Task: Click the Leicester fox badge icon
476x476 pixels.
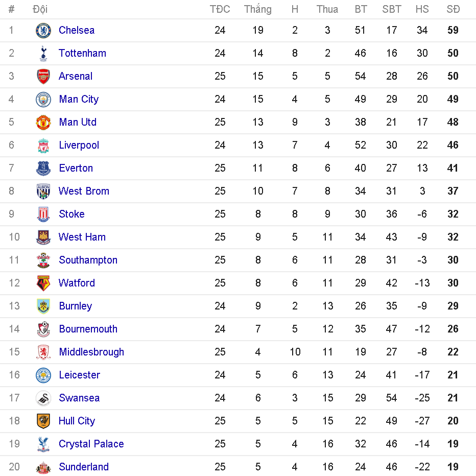Action: tap(43, 375)
